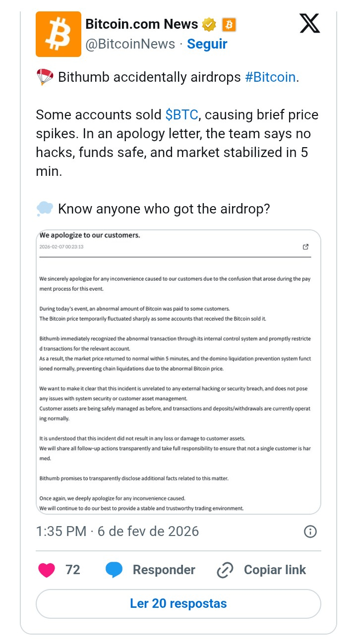The width and height of the screenshot is (357, 644).
Task: Open the X logo link
Action: pos(310,23)
